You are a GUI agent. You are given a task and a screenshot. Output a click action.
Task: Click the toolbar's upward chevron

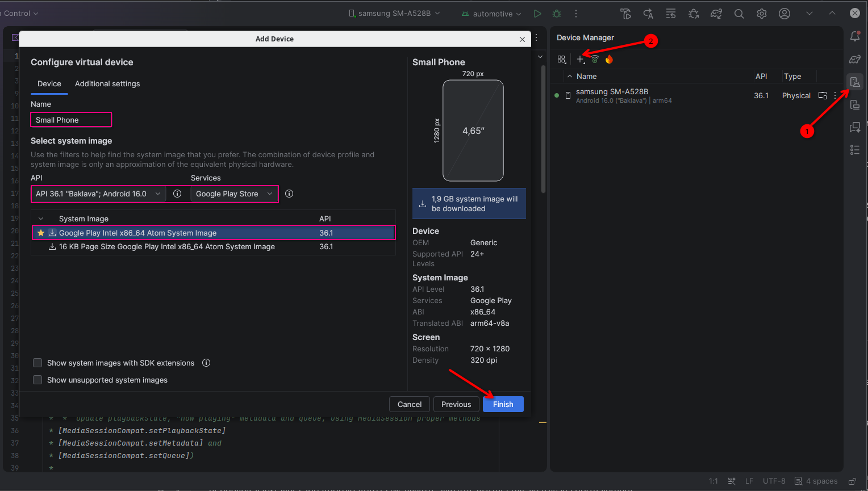pos(832,14)
